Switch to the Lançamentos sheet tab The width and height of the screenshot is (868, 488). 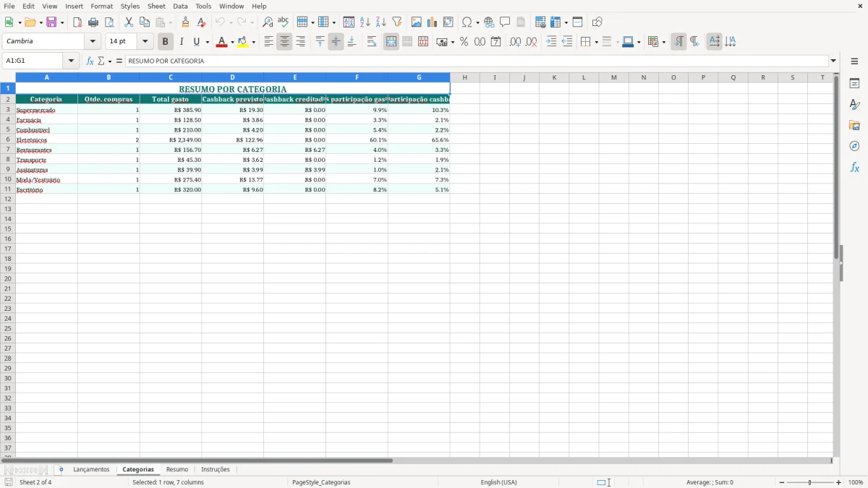coord(91,470)
